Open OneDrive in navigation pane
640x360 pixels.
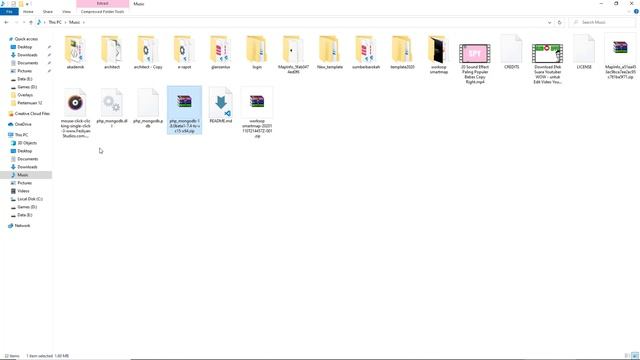23,124
